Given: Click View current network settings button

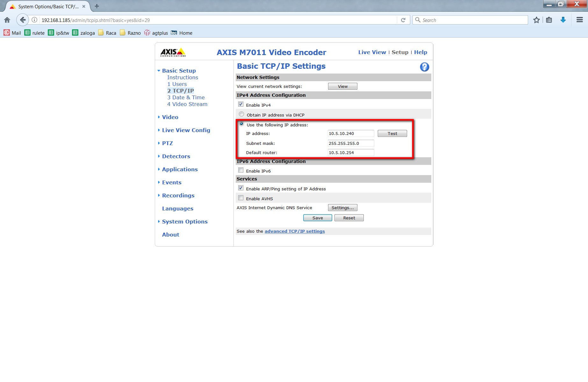Looking at the screenshot, I should (x=343, y=86).
